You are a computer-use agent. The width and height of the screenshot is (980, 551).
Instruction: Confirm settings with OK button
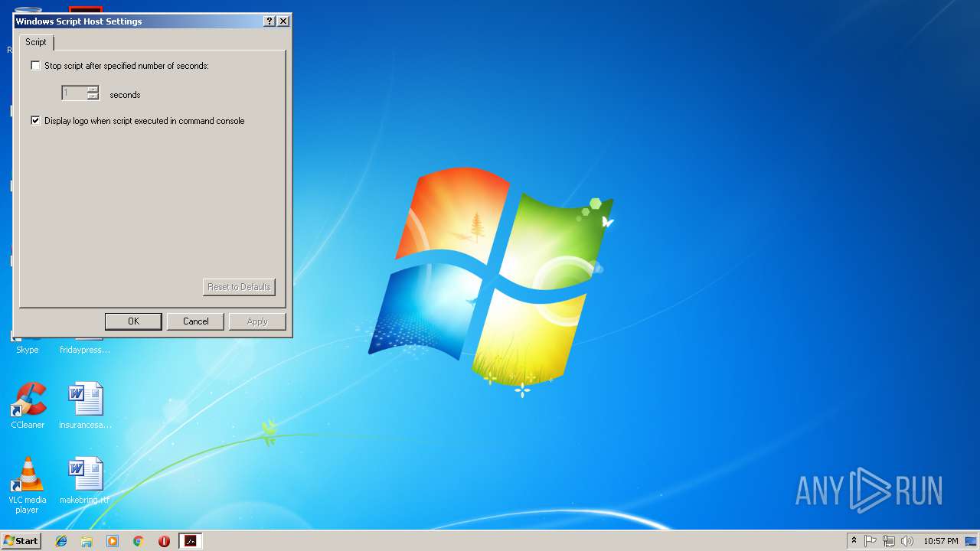point(133,321)
